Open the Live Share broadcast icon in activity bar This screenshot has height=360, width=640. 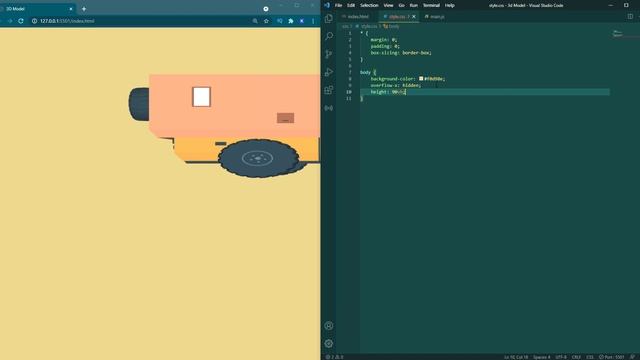[329, 108]
